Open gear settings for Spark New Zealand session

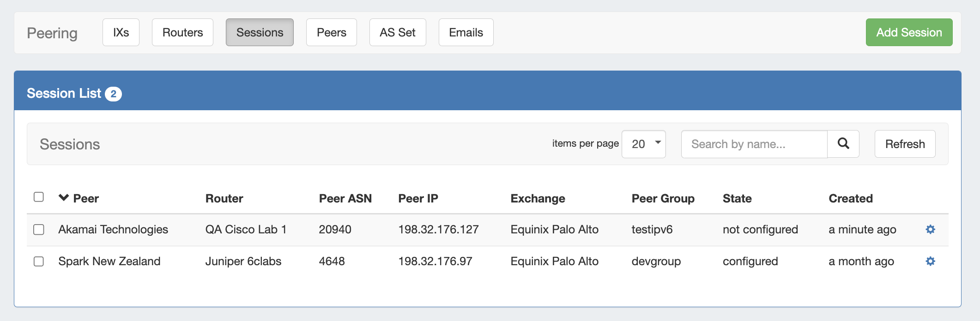[x=930, y=261]
